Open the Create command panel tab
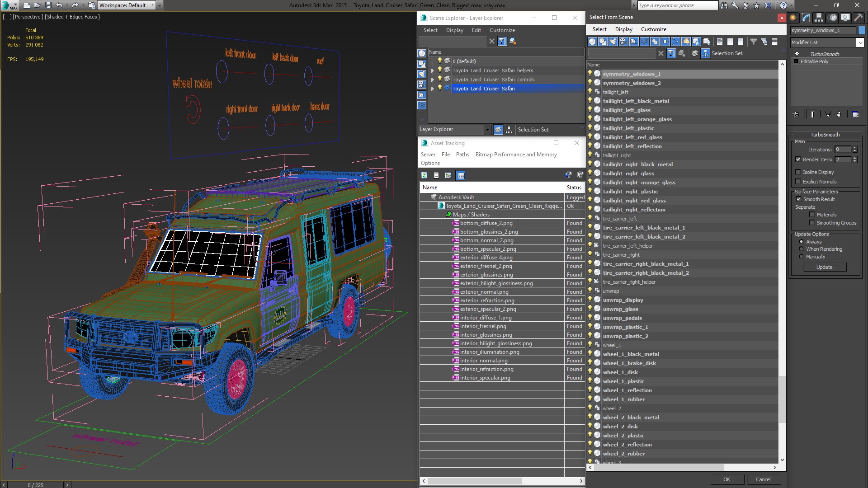The image size is (868, 488). click(793, 18)
